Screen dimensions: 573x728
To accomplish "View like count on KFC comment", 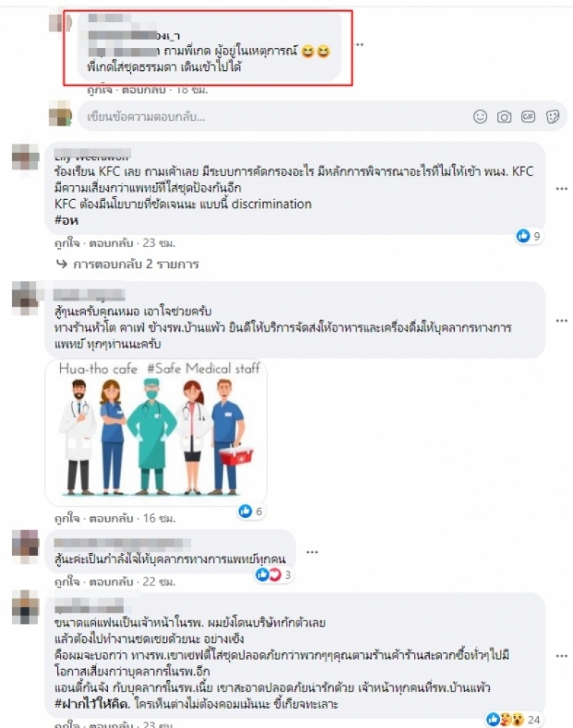I will pyautogui.click(x=529, y=236).
